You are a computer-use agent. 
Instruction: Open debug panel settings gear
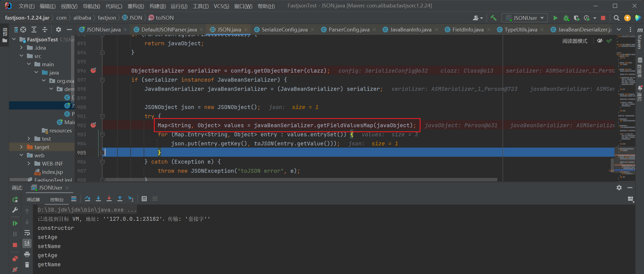pyautogui.click(x=619, y=188)
